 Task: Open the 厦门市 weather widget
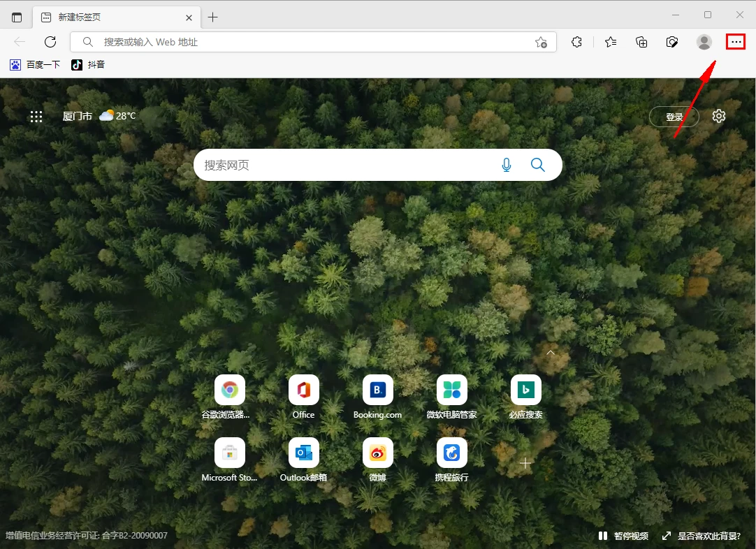(99, 116)
